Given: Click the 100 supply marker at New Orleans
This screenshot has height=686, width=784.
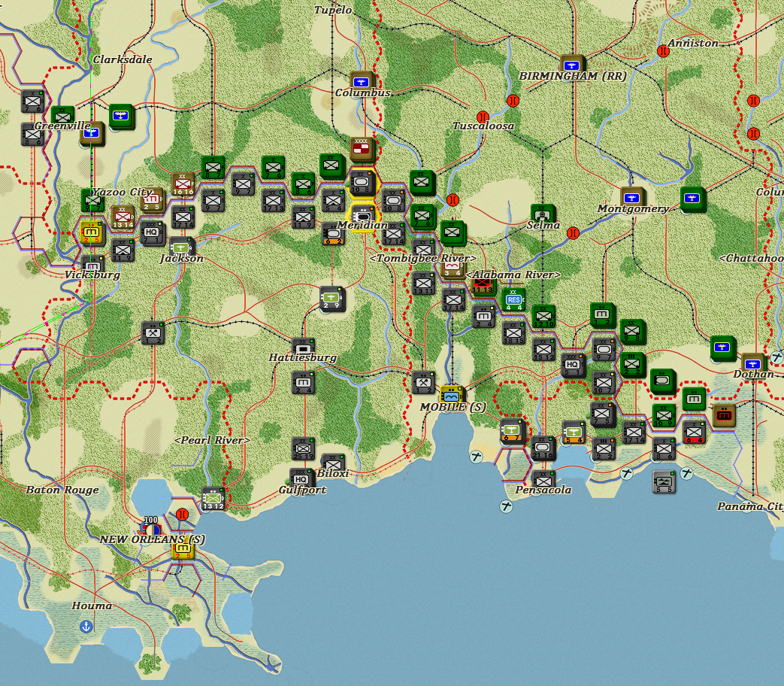Looking at the screenshot, I should tap(151, 527).
